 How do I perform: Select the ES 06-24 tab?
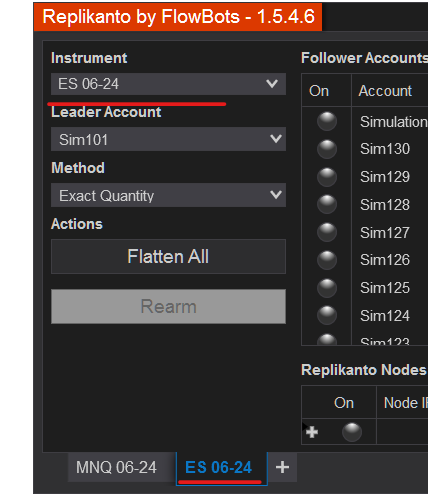(x=219, y=467)
